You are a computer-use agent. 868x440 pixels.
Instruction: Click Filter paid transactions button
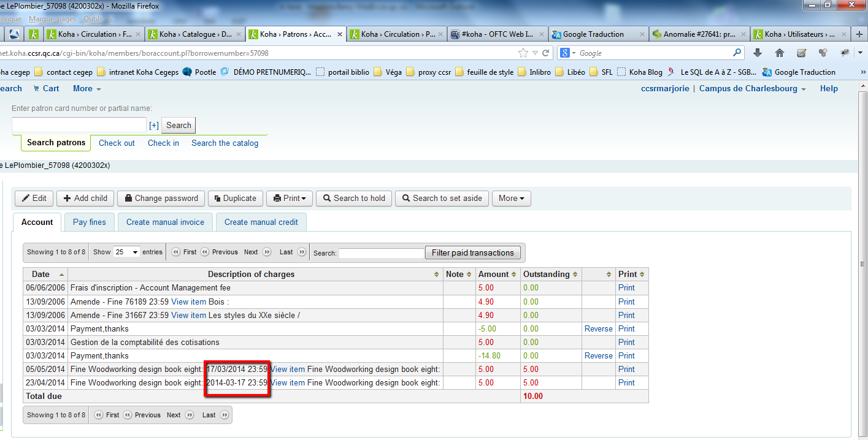(x=472, y=252)
